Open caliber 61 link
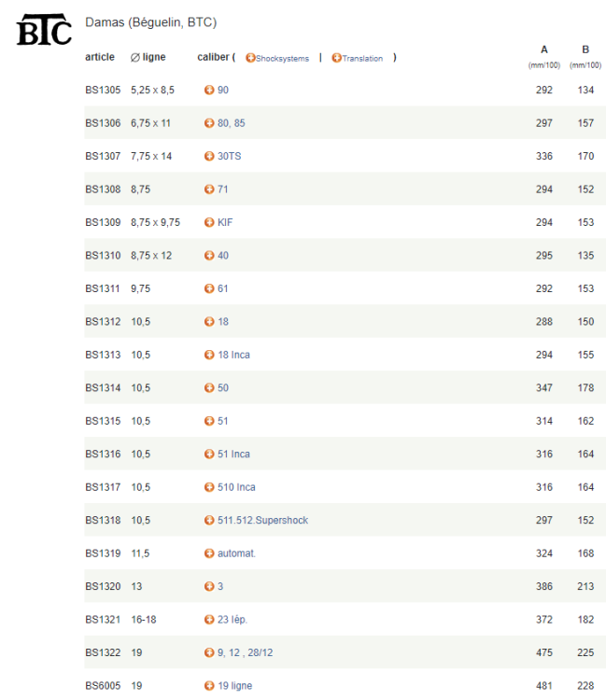 click(x=223, y=288)
